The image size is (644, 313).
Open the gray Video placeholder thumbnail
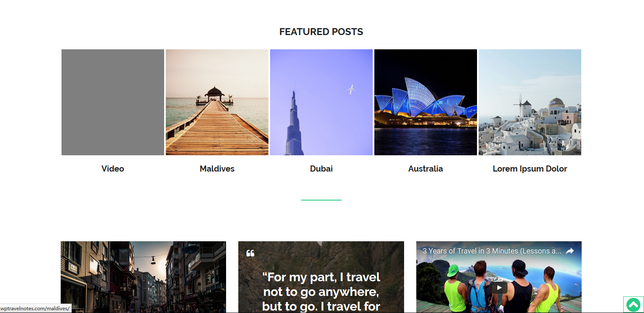pos(113,102)
